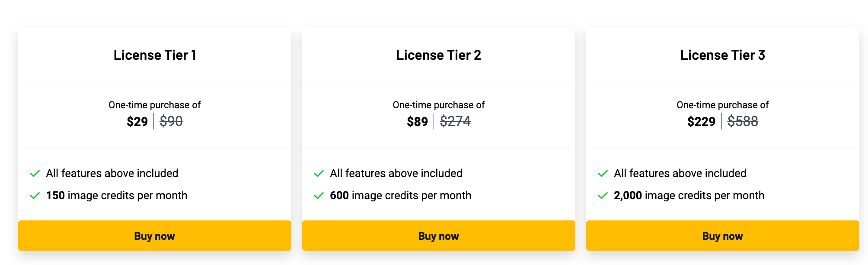Select Buy now for License Tier 3
Screen dimensions: 868x265
click(722, 236)
